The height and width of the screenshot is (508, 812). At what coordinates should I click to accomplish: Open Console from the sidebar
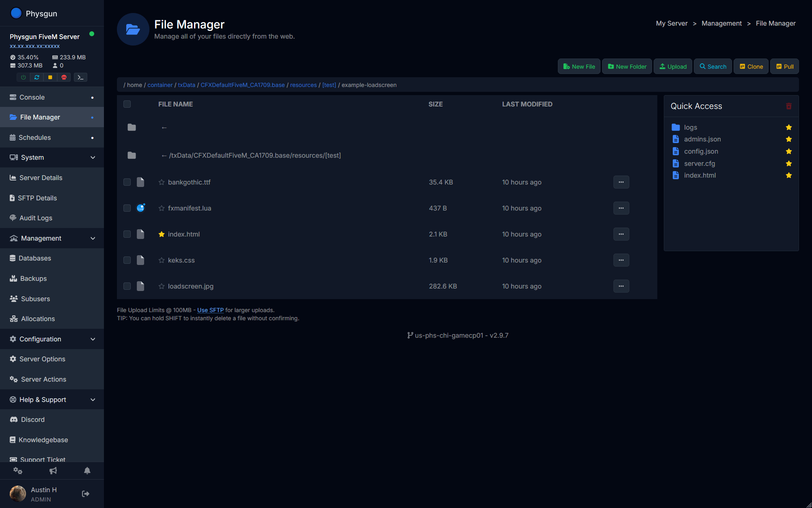pyautogui.click(x=32, y=97)
